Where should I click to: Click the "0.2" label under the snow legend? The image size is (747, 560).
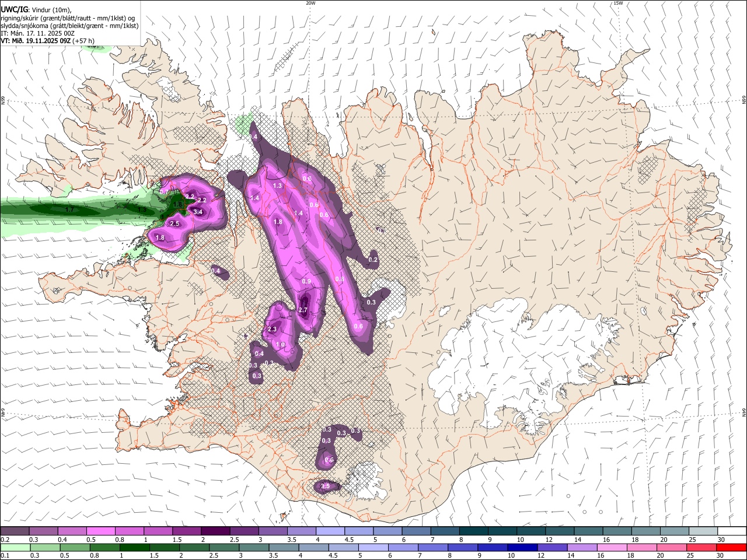coord(5,540)
